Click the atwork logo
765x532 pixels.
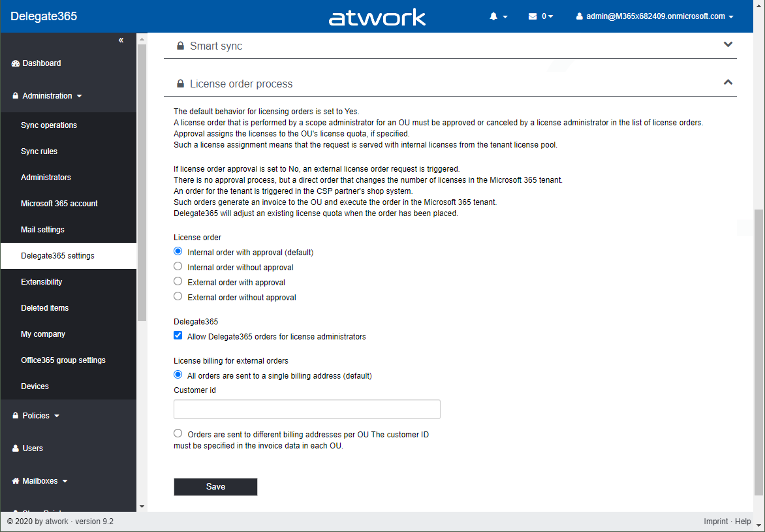377,17
